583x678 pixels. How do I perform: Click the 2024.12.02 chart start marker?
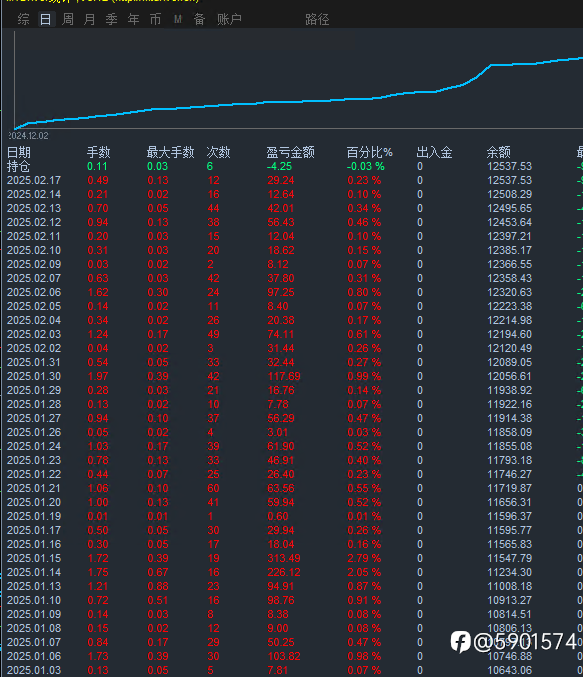29,136
